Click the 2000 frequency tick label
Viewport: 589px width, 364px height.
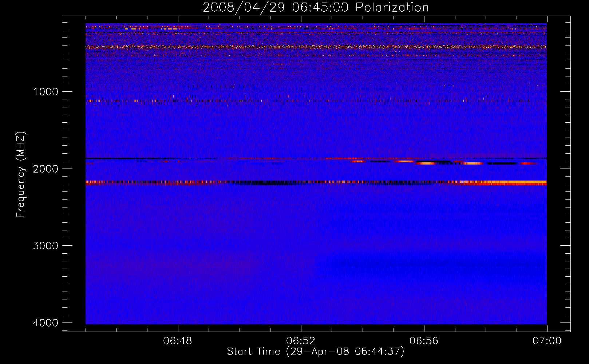(46, 169)
